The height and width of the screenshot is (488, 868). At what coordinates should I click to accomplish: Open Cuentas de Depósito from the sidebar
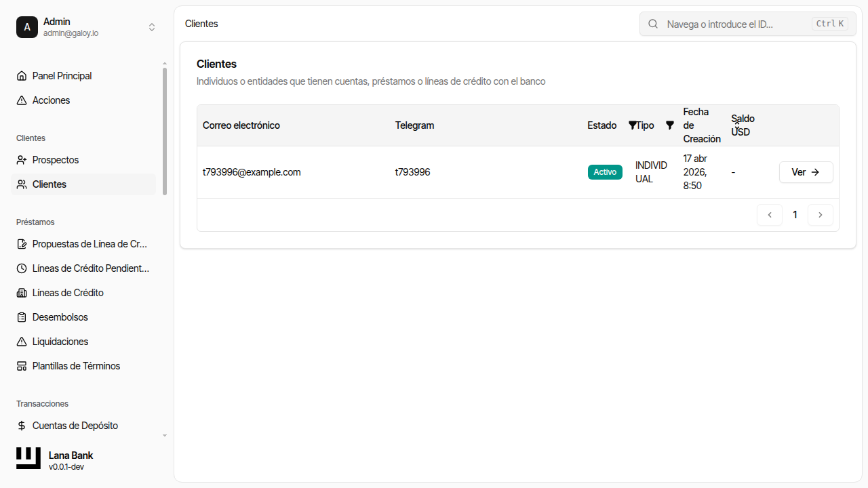pos(75,425)
